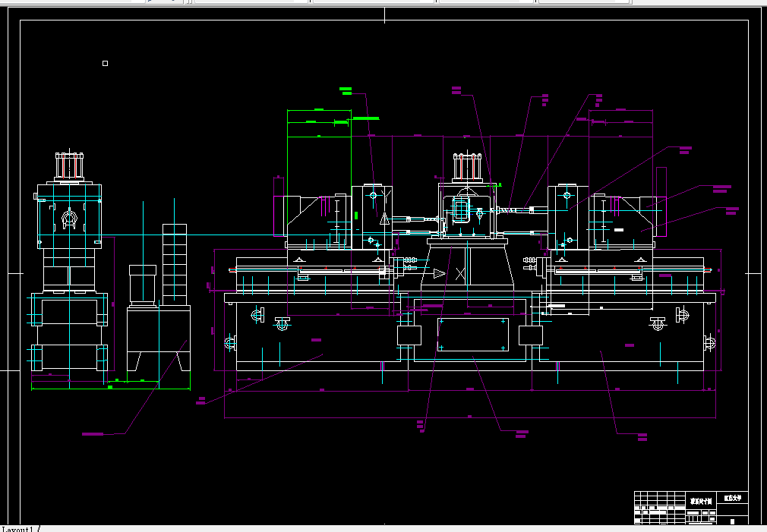Image resolution: width=767 pixels, height=532 pixels.
Task: Select the hydraulic cylinder atop the center machine head
Action: [x=468, y=167]
